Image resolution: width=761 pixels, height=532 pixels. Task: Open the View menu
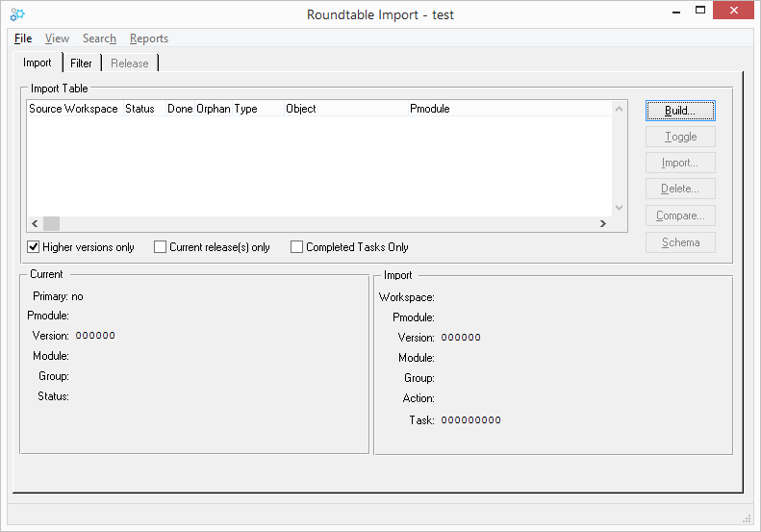click(x=57, y=38)
